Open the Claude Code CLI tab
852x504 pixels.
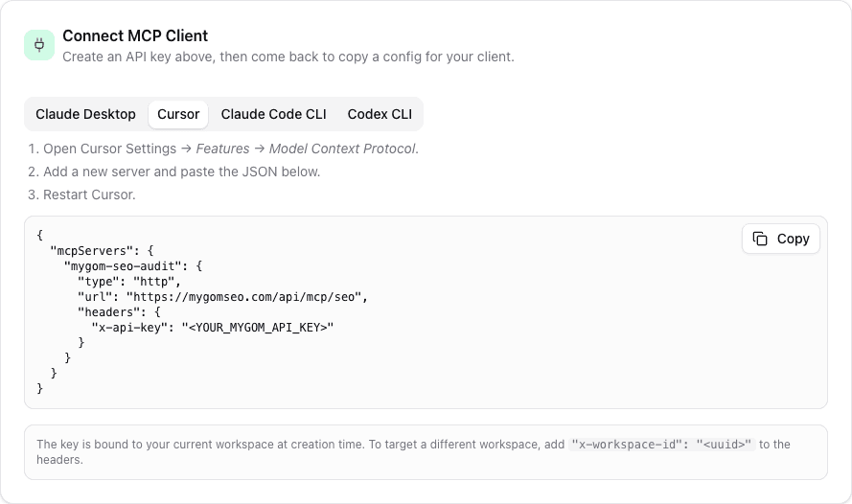click(273, 114)
